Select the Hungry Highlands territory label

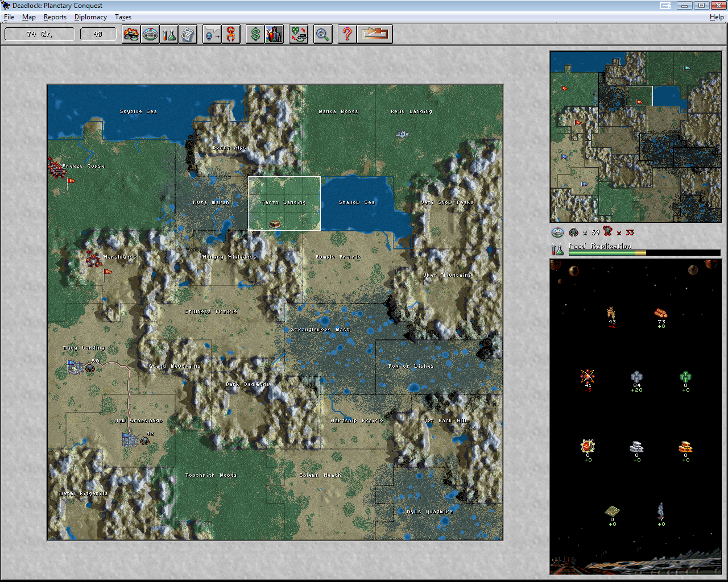click(229, 257)
